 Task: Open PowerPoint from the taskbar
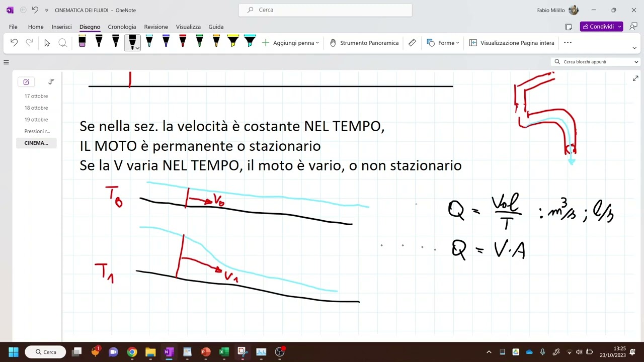(x=205, y=352)
